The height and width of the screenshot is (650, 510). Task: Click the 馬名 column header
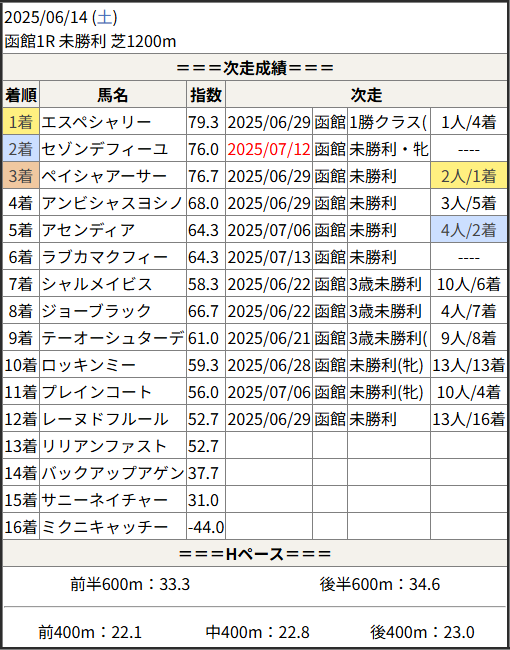pyautogui.click(x=113, y=95)
